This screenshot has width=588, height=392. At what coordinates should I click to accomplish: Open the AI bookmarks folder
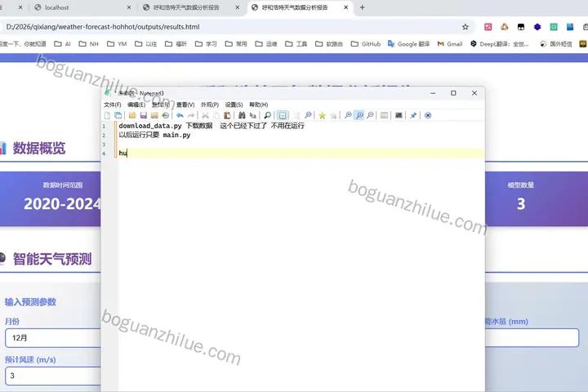click(x=63, y=44)
